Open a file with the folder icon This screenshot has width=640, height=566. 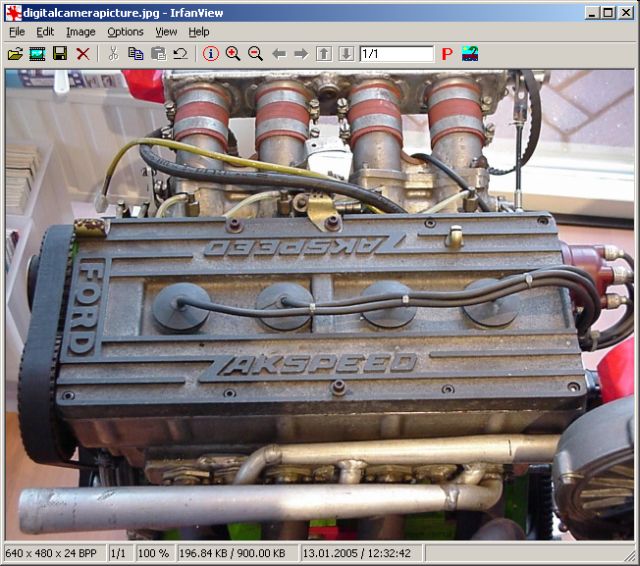click(x=15, y=54)
